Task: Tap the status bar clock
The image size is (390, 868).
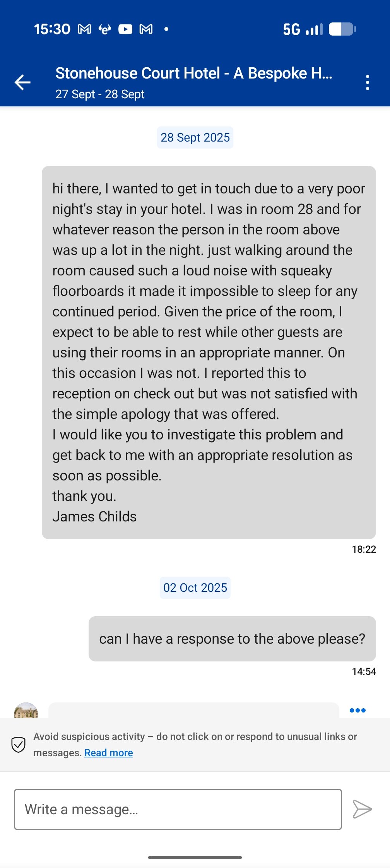Action: 52,29
